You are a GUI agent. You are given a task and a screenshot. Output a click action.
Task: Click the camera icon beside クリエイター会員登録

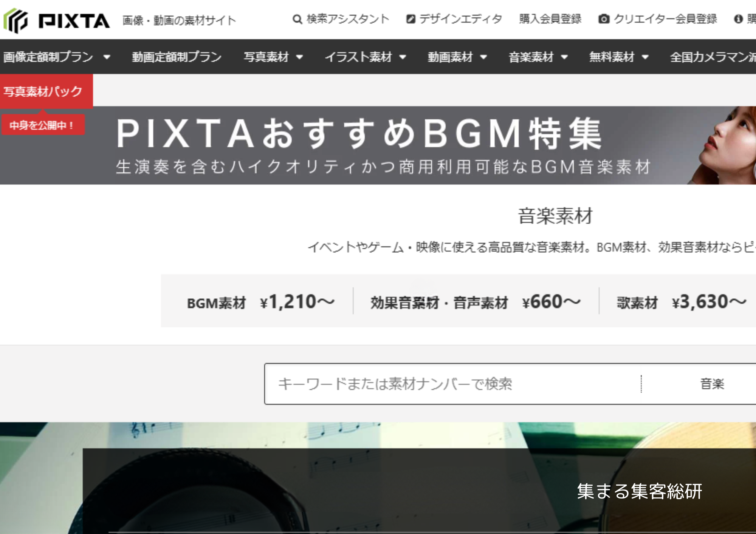[605, 19]
